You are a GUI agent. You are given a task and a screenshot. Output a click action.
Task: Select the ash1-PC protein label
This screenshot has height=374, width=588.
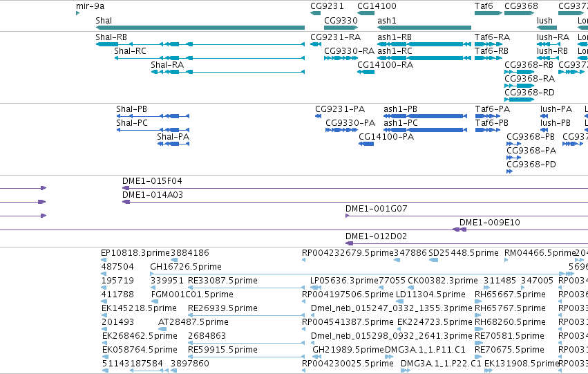(x=401, y=123)
